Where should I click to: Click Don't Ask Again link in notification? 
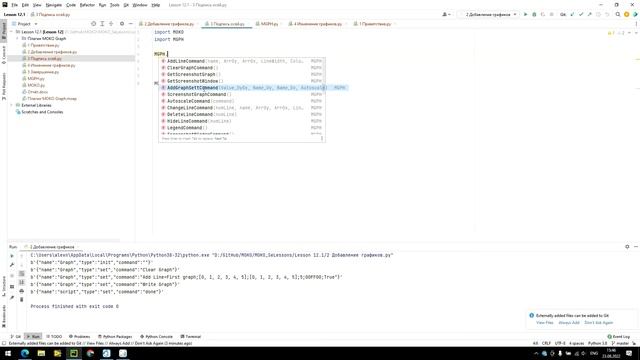tap(598, 322)
